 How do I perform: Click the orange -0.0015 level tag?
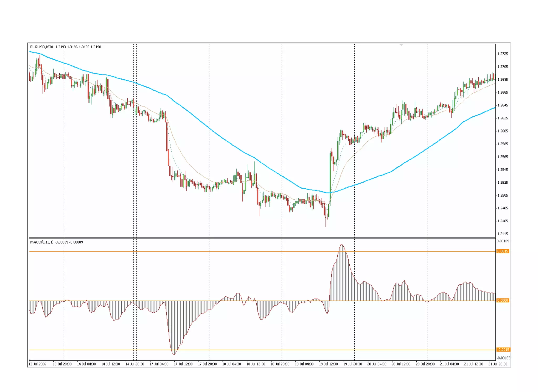point(503,350)
